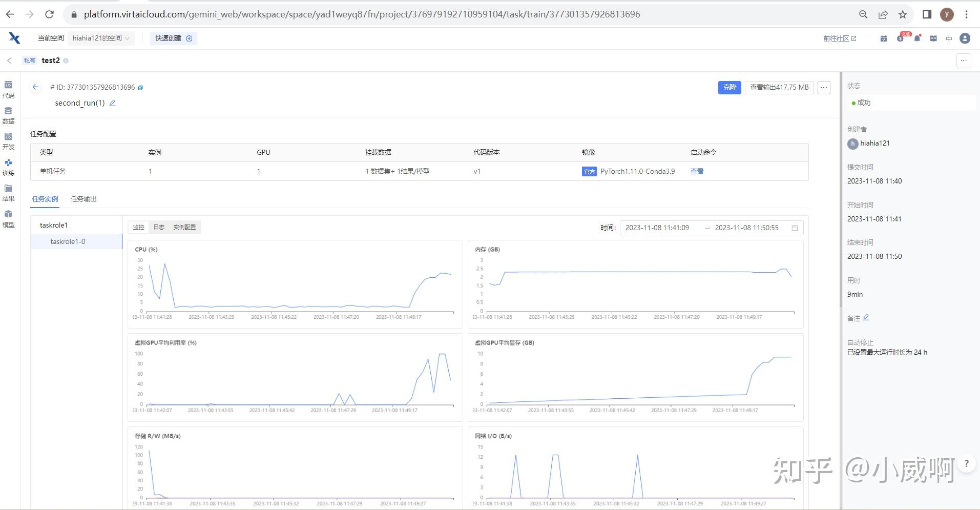Open browser zoom magnifier icon
The width and height of the screenshot is (980, 510).
coord(863,14)
